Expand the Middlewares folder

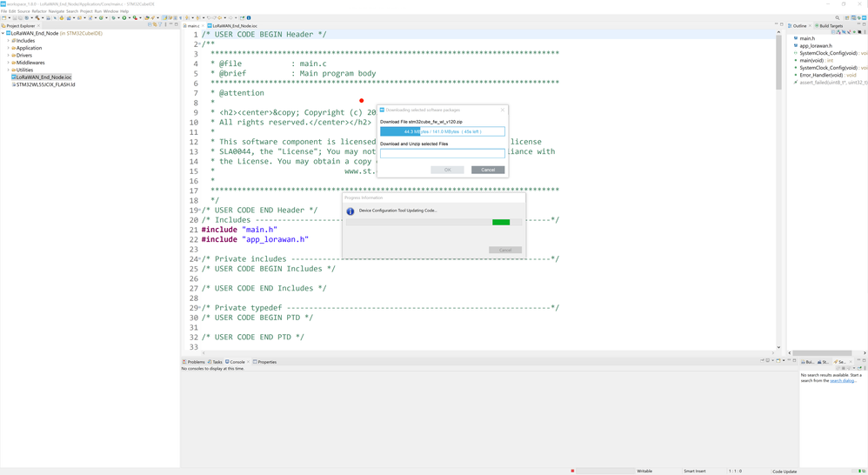pos(8,63)
